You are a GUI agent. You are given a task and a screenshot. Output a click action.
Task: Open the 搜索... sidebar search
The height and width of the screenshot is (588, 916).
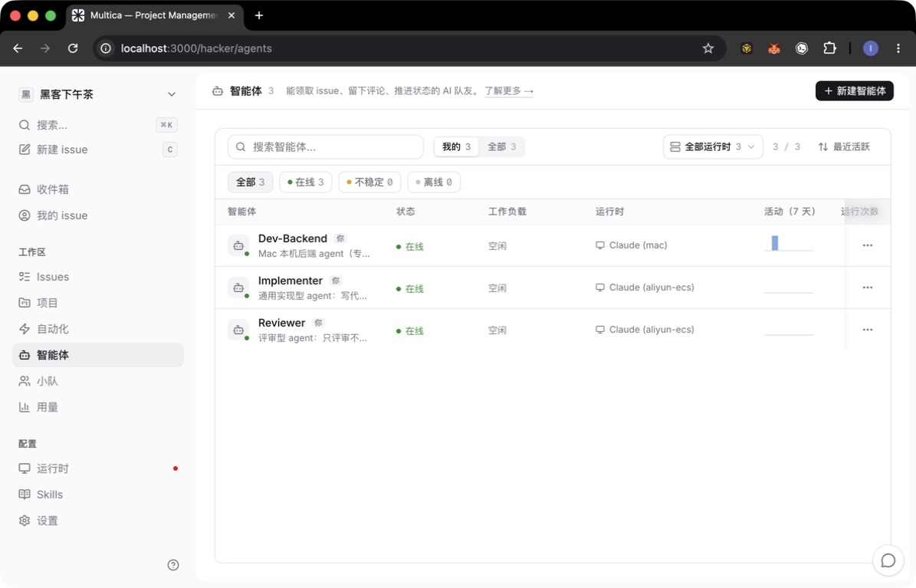coord(97,125)
